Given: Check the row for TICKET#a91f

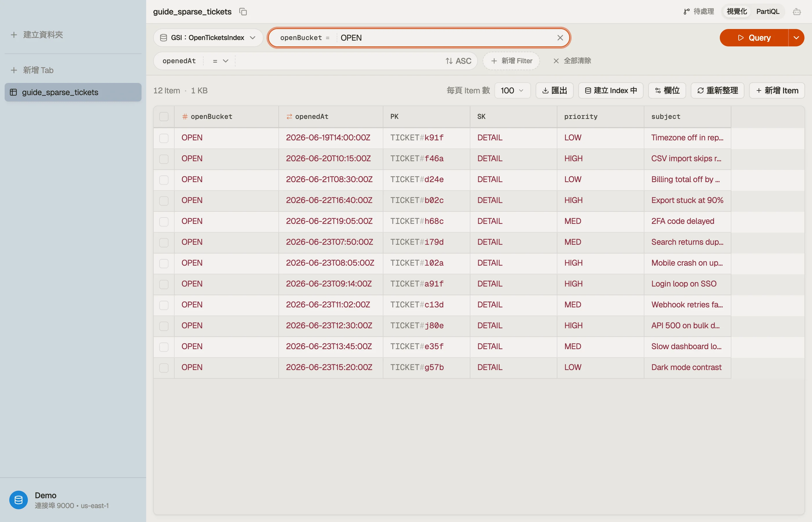Looking at the screenshot, I should point(164,284).
